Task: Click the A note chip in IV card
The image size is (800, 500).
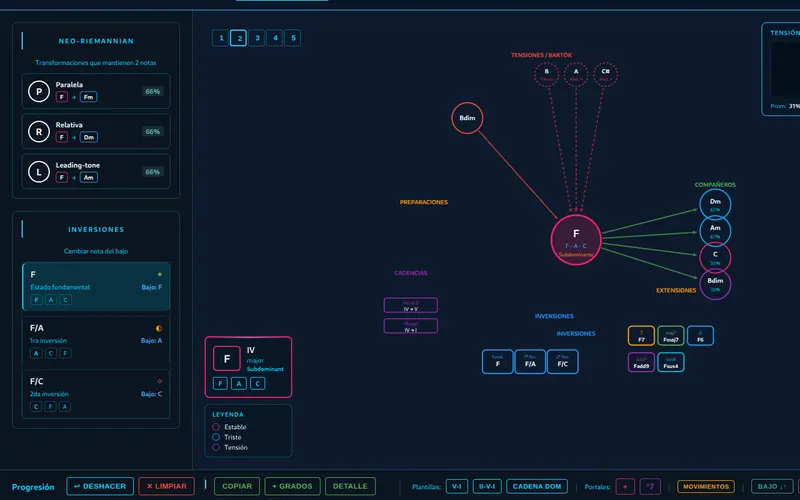Action: (x=239, y=384)
